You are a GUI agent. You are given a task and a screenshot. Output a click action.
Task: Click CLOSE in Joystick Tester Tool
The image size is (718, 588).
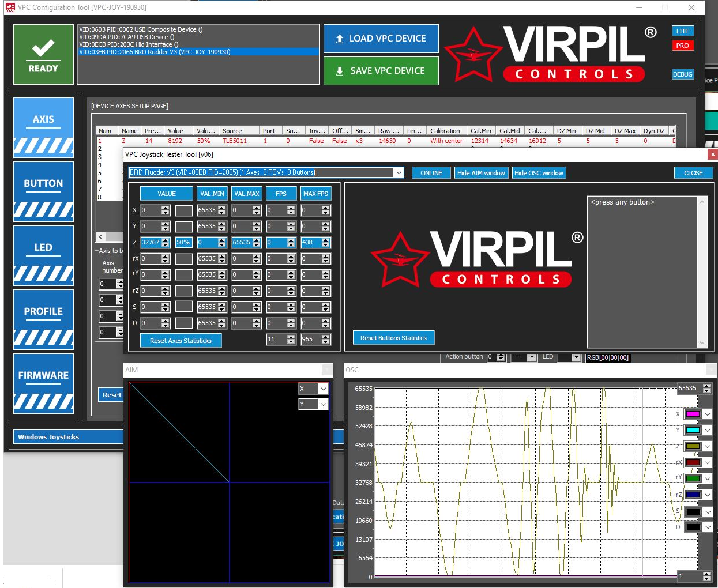[x=693, y=173]
